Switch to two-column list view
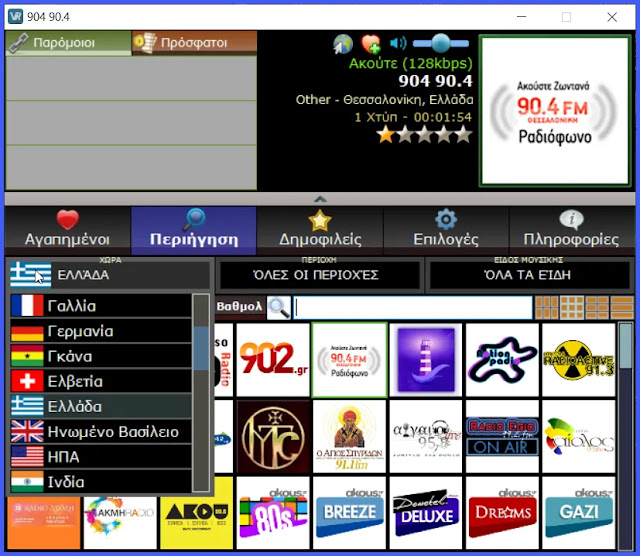Screen dimensions: 640x556 pos(597,307)
